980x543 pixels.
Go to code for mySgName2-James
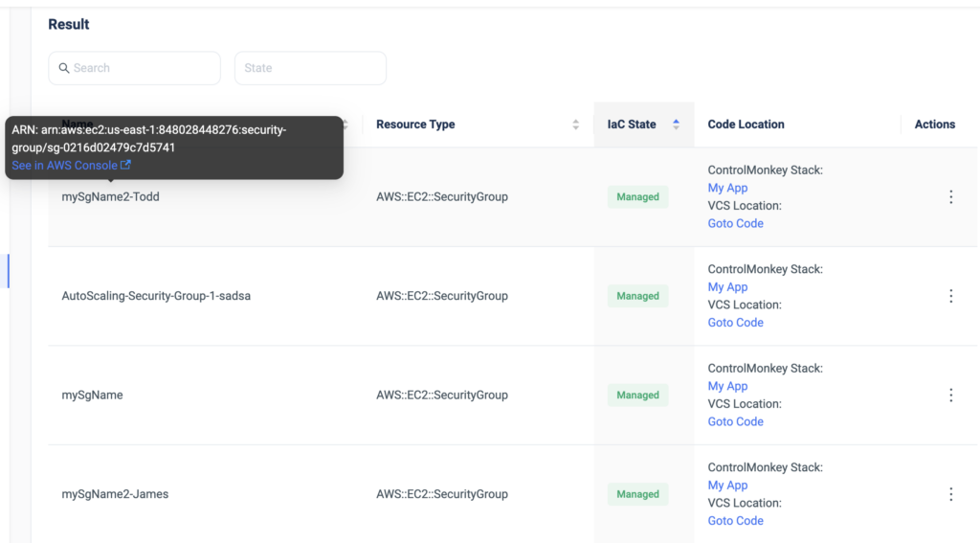pyautogui.click(x=736, y=521)
